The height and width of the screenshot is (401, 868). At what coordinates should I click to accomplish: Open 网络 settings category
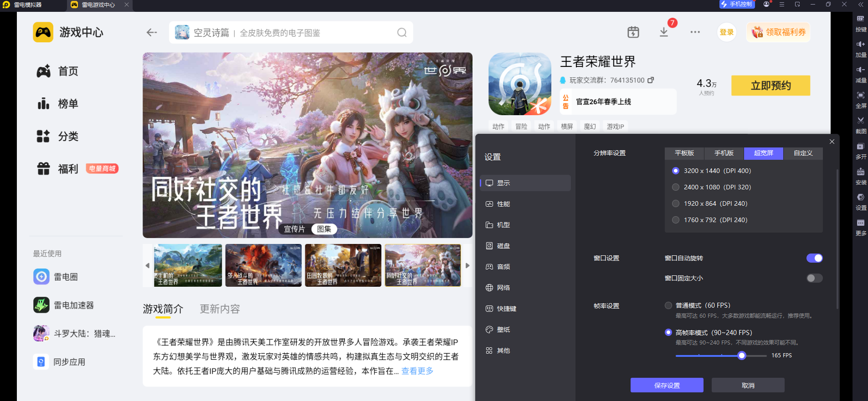point(525,288)
